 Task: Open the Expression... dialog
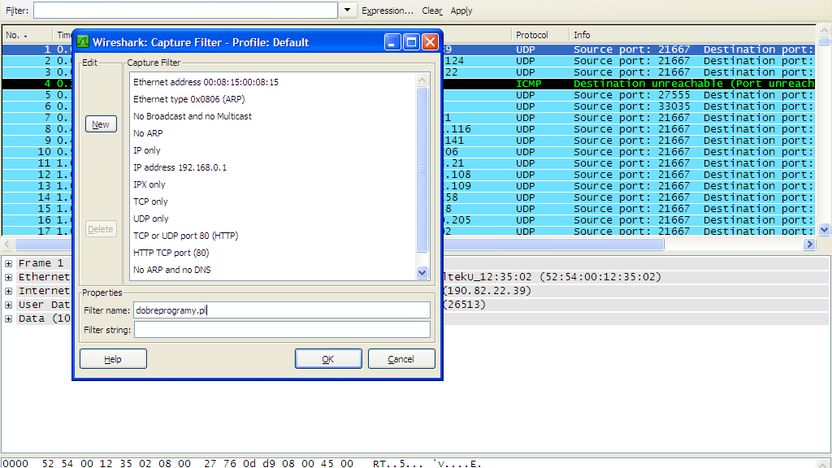[x=387, y=11]
